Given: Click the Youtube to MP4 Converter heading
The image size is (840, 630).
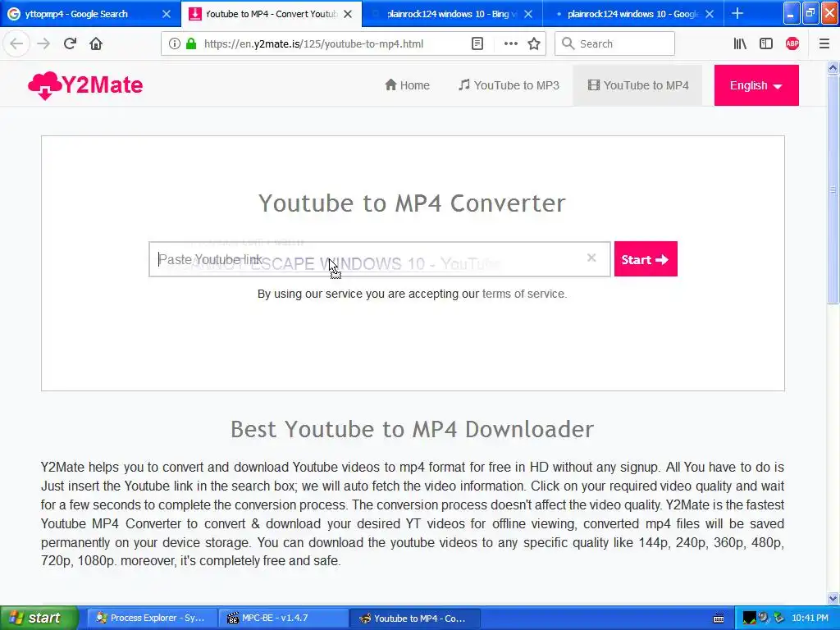Looking at the screenshot, I should point(412,203).
